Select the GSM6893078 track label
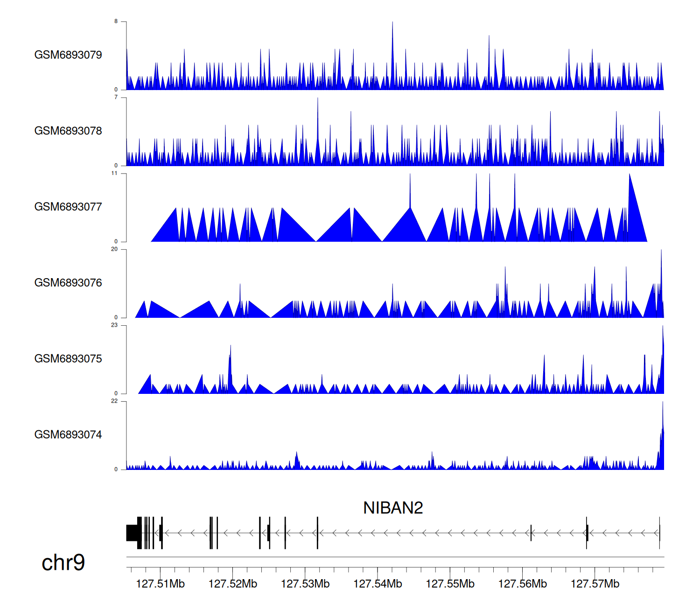 pos(68,131)
